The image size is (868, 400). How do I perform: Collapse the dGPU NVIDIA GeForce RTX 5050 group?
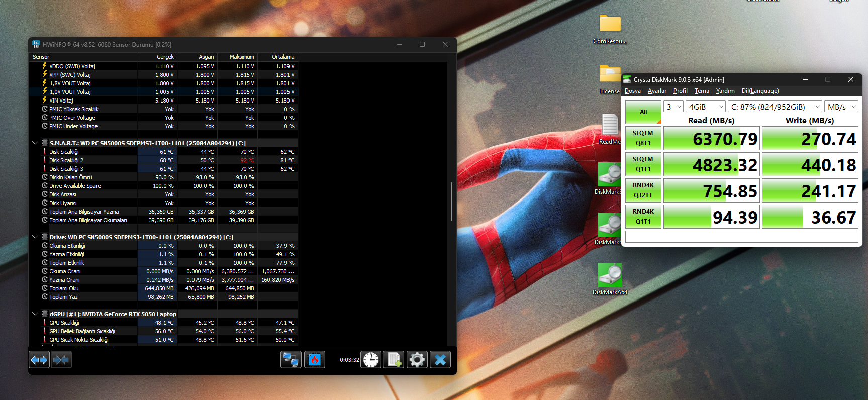pos(35,314)
